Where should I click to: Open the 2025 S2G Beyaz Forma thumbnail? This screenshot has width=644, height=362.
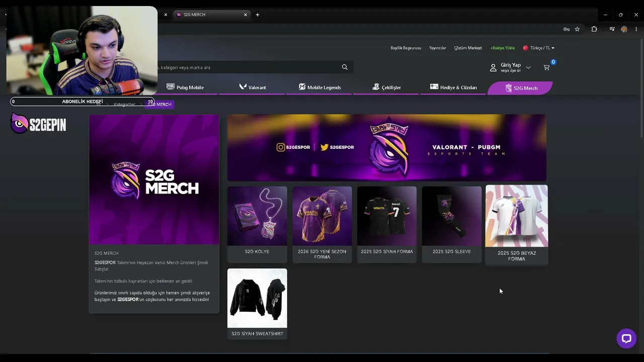(517, 216)
